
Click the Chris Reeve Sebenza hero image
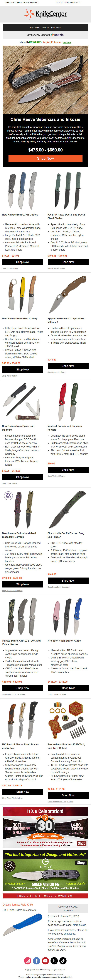click(45, 80)
